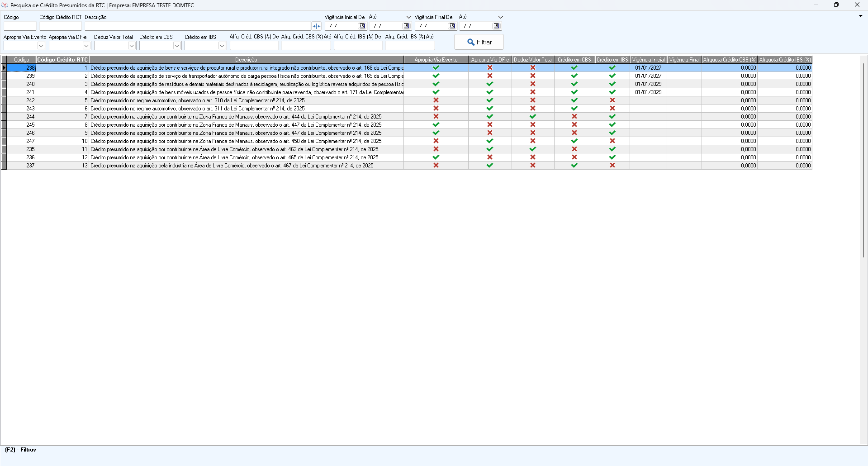868x466 pixels.
Task: Toggle Deduz Valor Total mark for row 244
Action: [533, 117]
